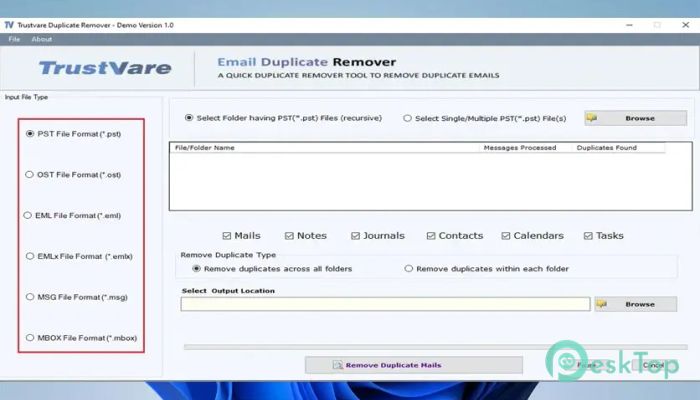The width and height of the screenshot is (700, 400).
Task: Click the Remove Duplicate Mails button
Action: (x=414, y=365)
